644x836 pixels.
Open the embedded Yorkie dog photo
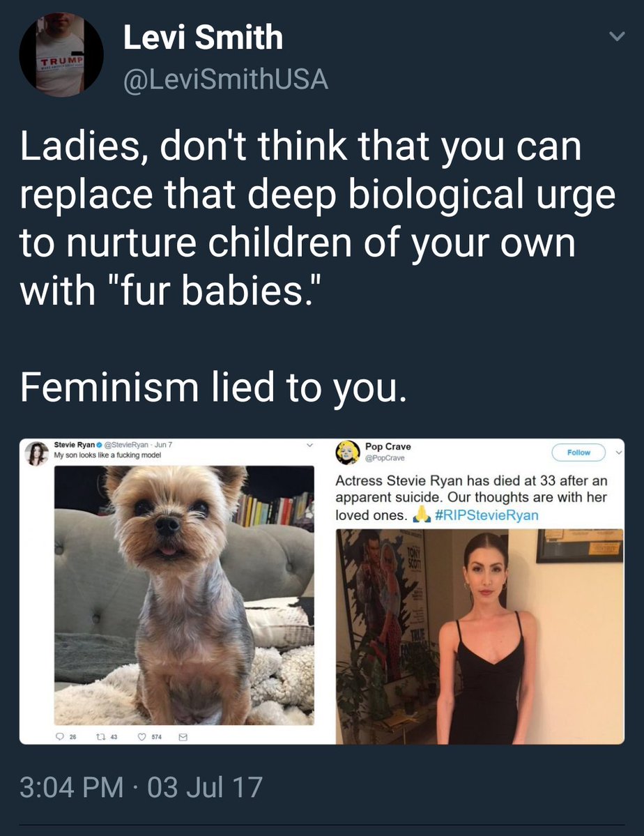pos(184,595)
